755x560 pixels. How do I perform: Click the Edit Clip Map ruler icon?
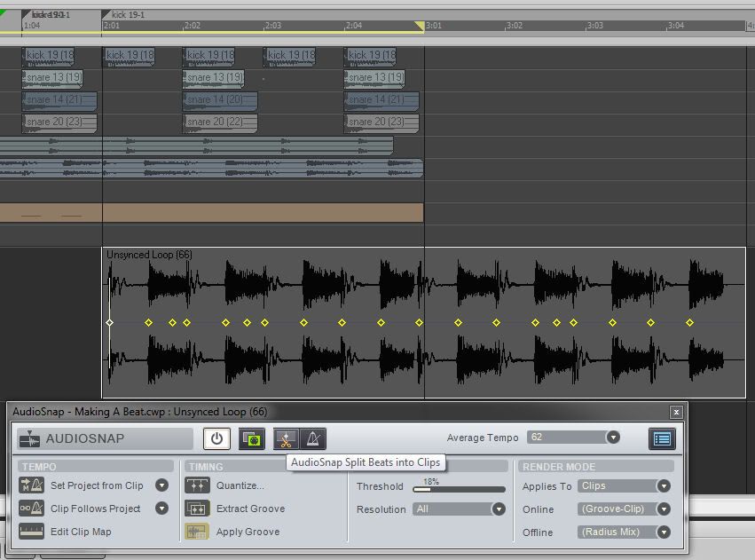coord(31,532)
